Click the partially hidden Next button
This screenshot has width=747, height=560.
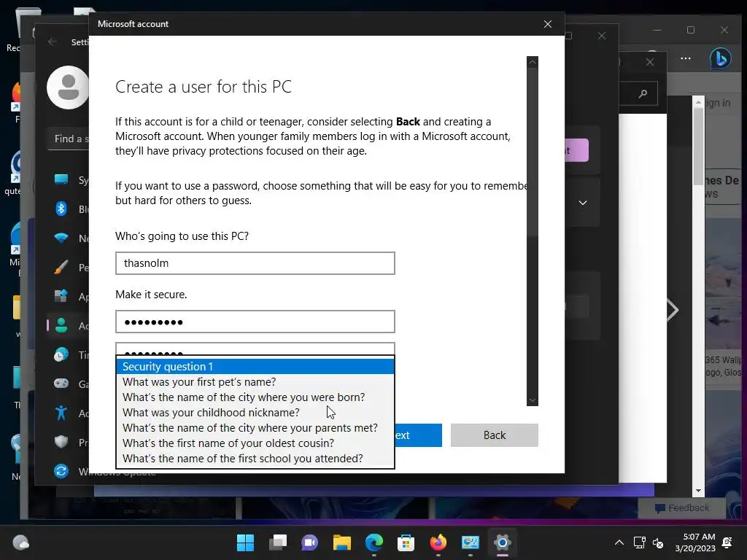click(418, 435)
